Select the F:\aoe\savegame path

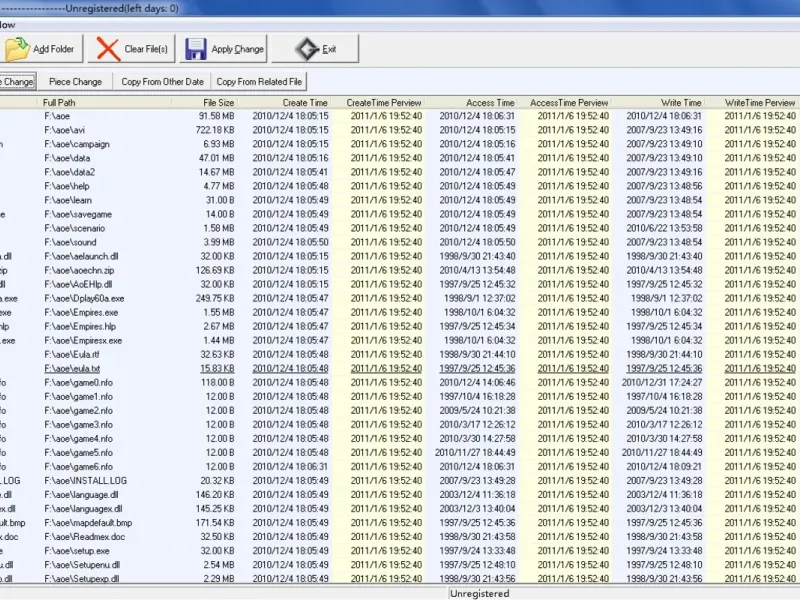(x=78, y=214)
